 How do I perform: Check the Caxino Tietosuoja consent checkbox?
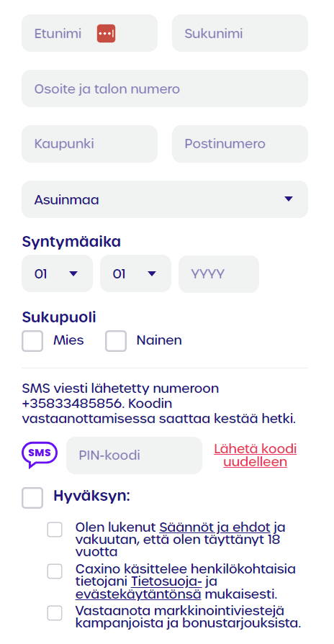coord(55,571)
